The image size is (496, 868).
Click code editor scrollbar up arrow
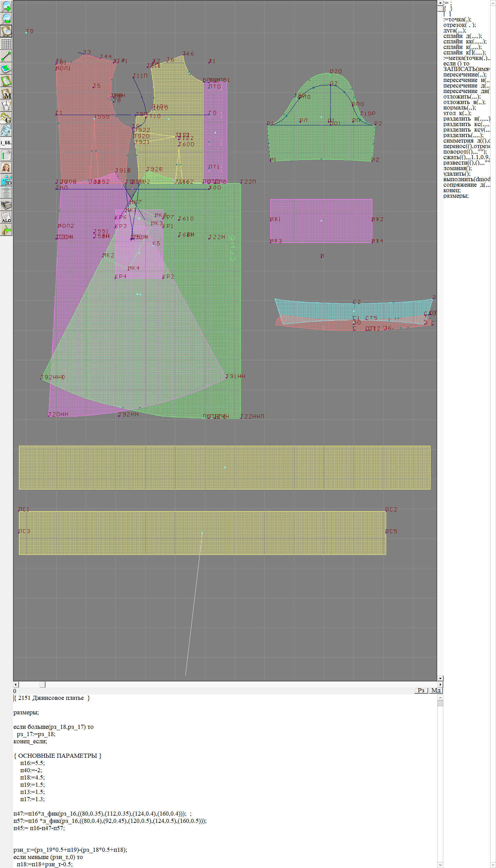coord(440,697)
